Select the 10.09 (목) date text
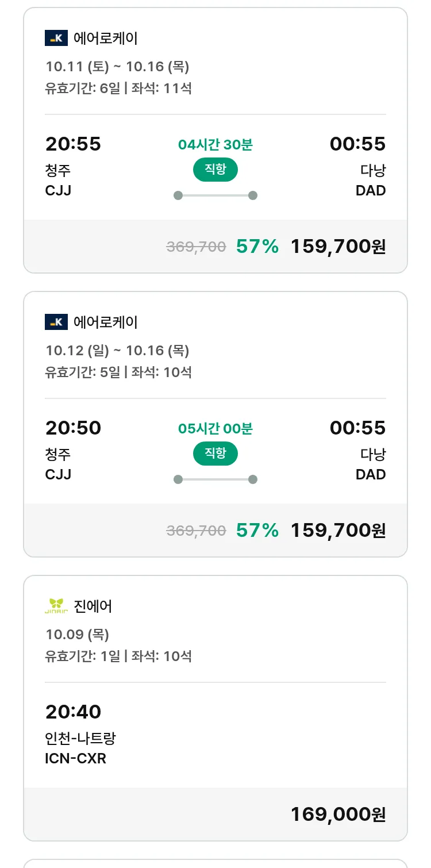Viewport: 431px width, 868px height. click(x=78, y=635)
